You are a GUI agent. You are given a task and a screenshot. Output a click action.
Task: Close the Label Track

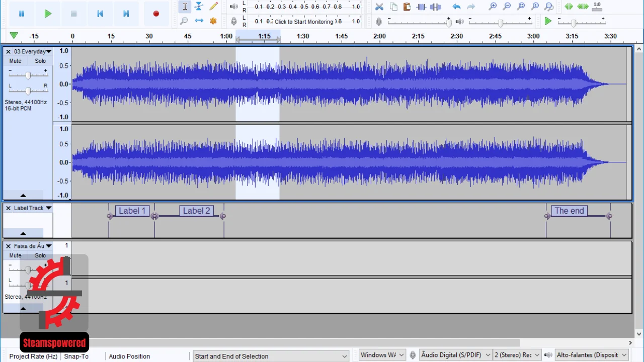[x=8, y=208]
